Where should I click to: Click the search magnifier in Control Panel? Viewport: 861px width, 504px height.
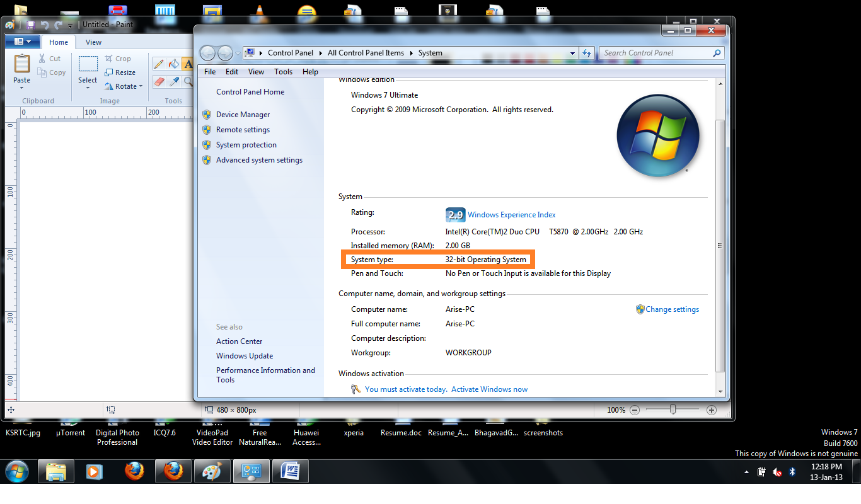tap(717, 53)
